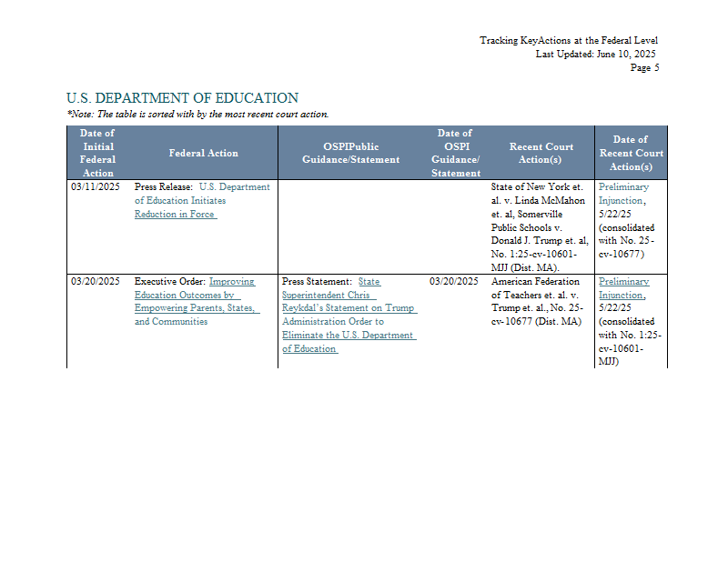
Task: Click the '03/11/2025' initial federal action date
Action: click(96, 187)
